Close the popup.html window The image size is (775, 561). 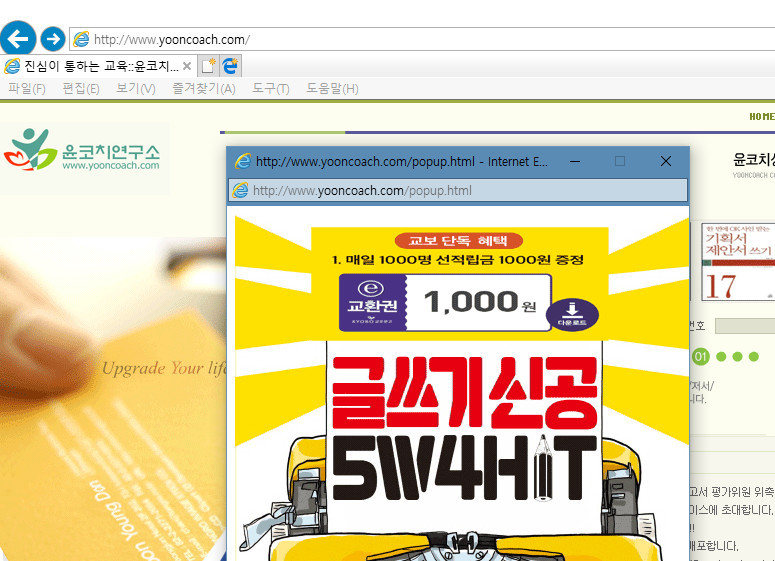click(666, 161)
